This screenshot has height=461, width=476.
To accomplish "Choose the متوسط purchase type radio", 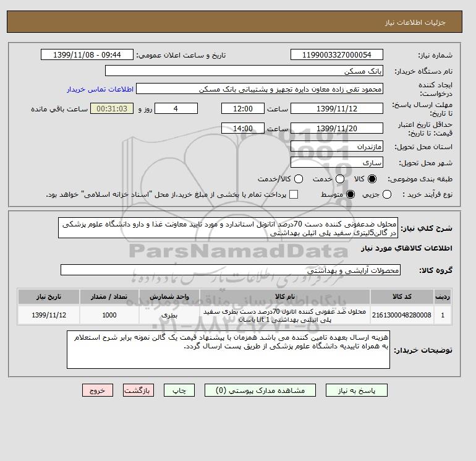I will [351, 194].
